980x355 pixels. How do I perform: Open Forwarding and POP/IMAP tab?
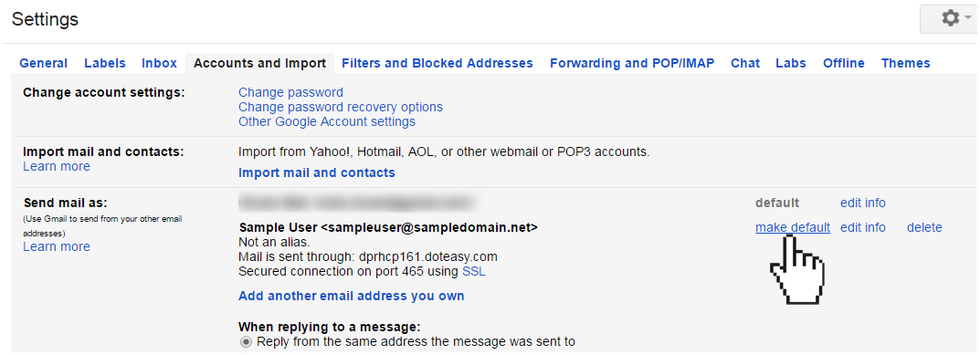click(632, 63)
